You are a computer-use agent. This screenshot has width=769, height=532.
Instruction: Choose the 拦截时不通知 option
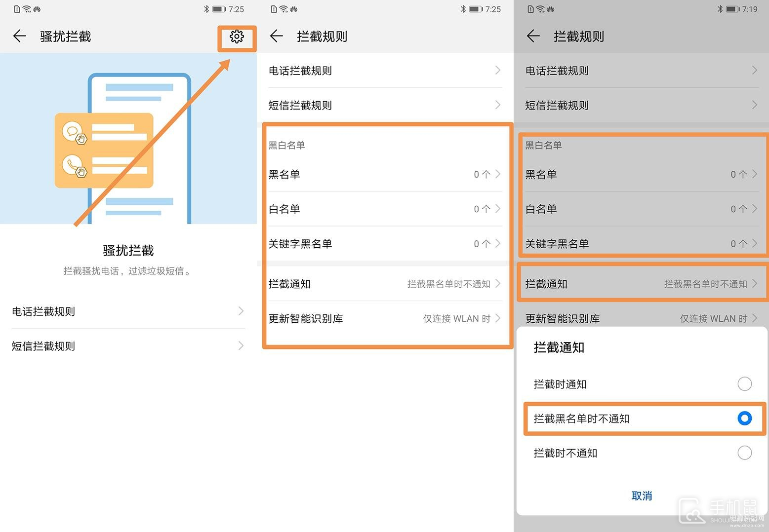(744, 453)
